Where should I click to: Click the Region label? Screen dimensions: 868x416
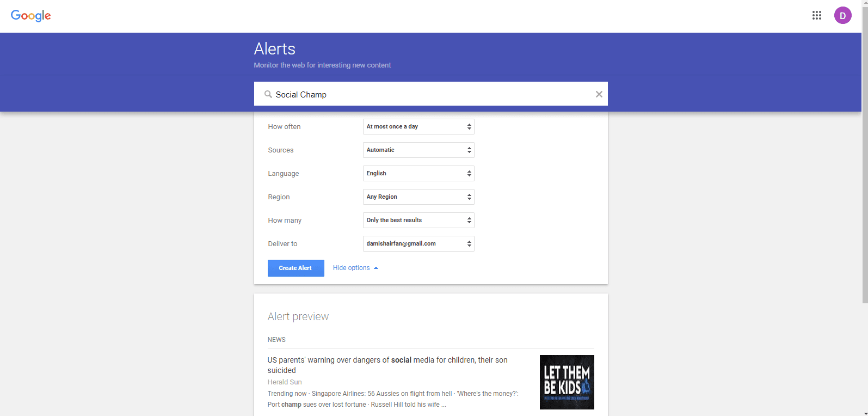click(x=279, y=197)
